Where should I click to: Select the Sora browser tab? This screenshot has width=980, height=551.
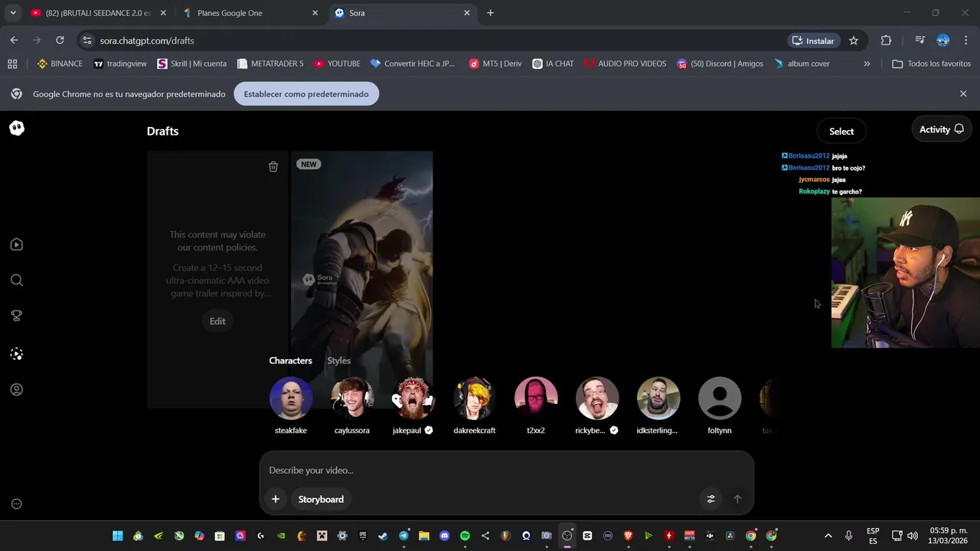click(403, 13)
